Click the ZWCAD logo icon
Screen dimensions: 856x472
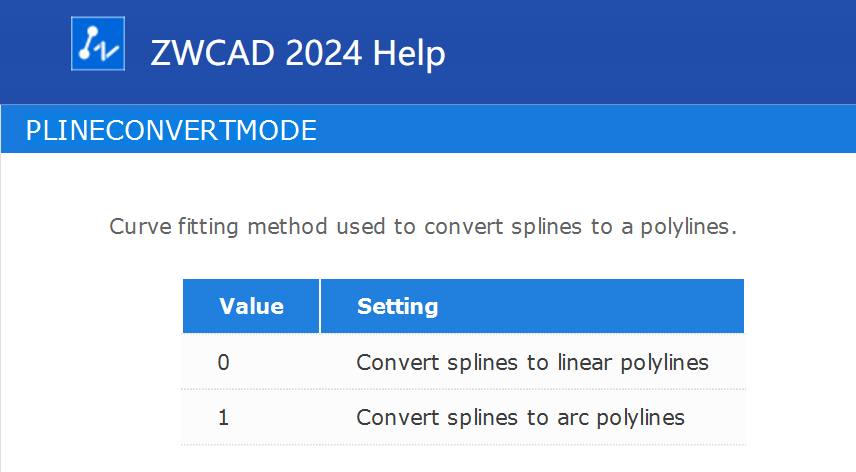pyautogui.click(x=98, y=43)
